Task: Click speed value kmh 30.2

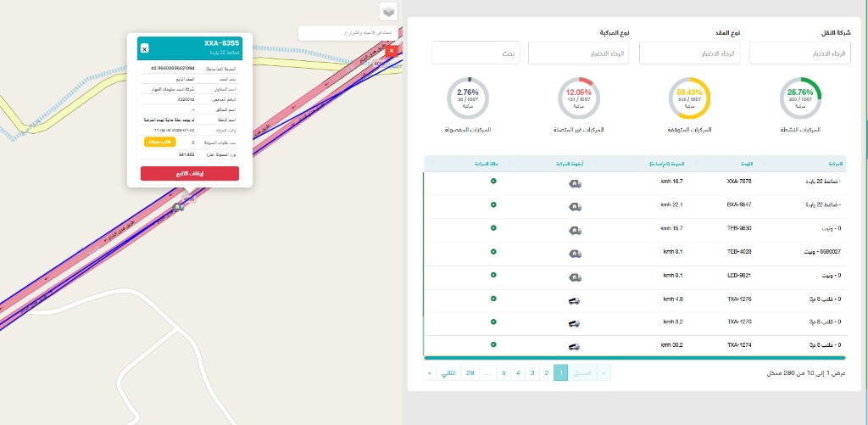Action: point(671,344)
